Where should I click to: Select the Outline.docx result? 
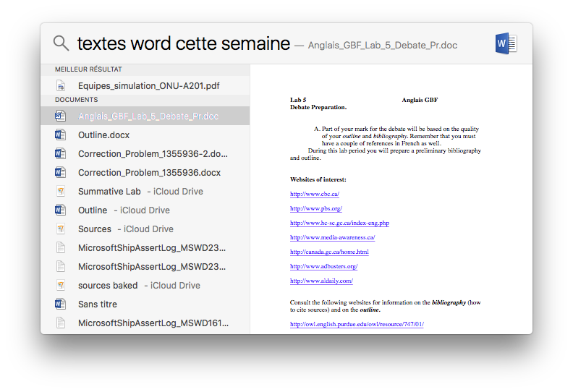(x=145, y=135)
